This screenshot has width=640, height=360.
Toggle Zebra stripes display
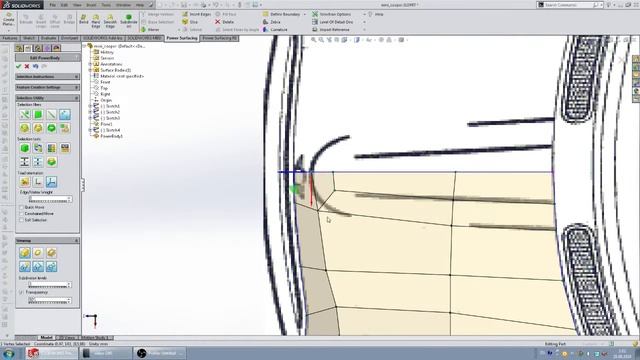click(x=272, y=22)
